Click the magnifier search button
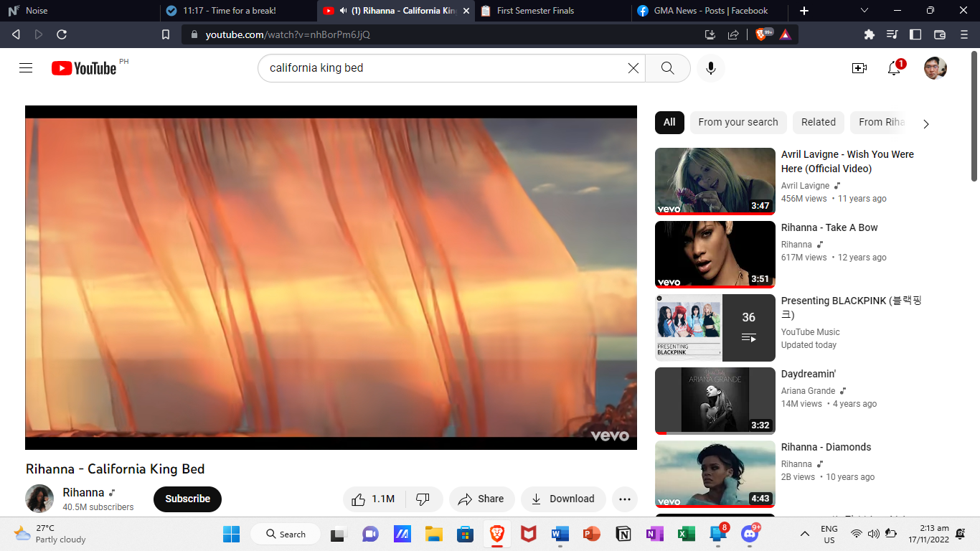980x551 pixels. coord(667,68)
